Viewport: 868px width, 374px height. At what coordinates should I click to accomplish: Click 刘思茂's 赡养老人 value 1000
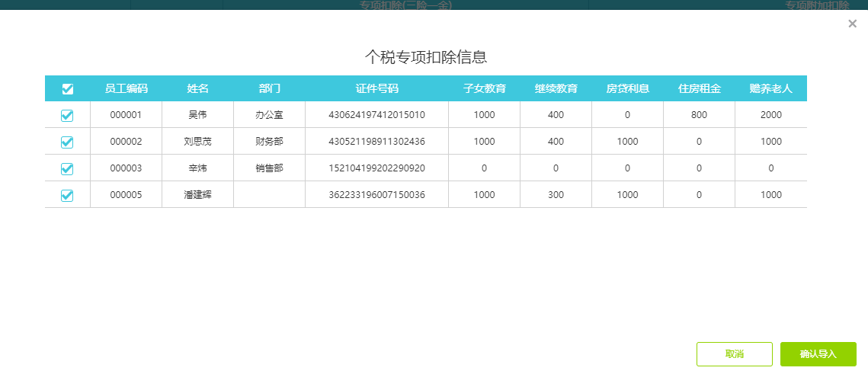(771, 142)
